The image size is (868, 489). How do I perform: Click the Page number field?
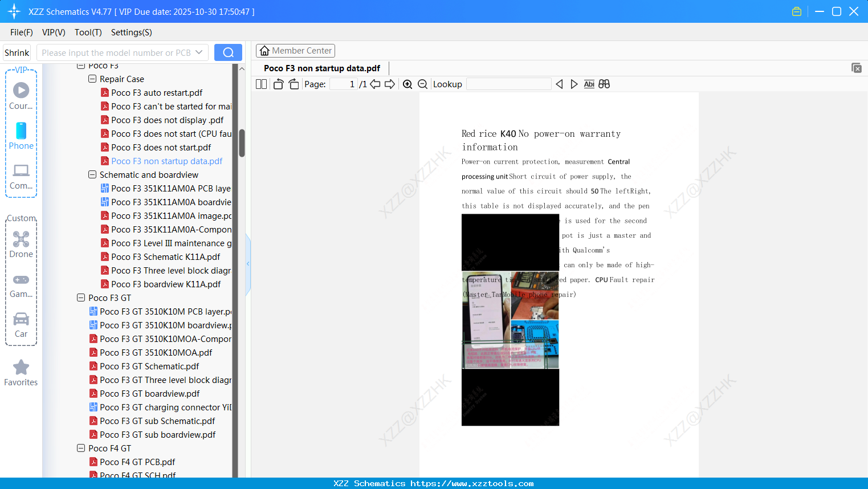tap(344, 84)
